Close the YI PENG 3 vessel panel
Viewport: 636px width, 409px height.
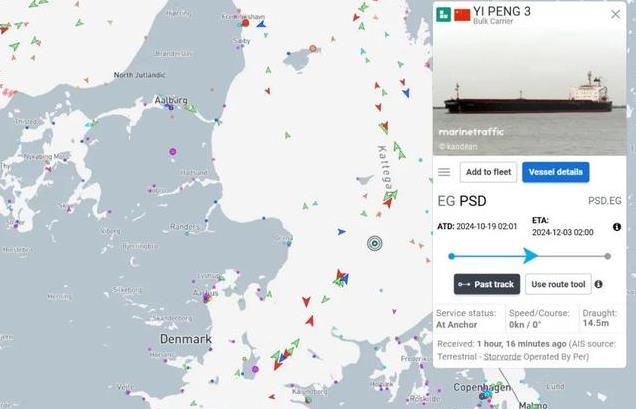[x=615, y=15]
